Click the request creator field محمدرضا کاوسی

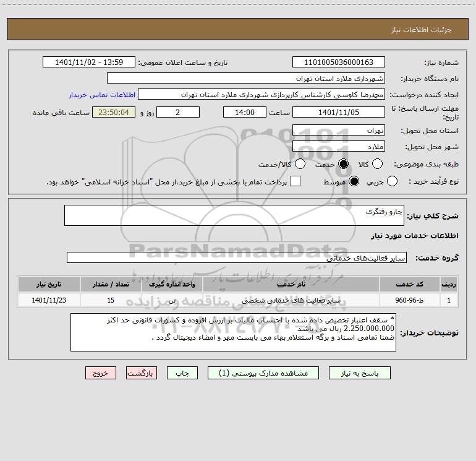[x=261, y=95]
